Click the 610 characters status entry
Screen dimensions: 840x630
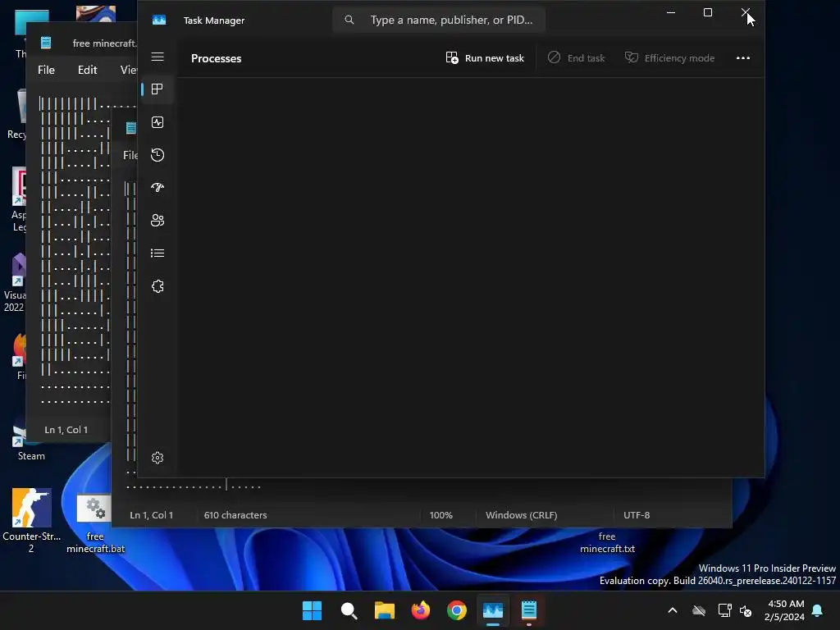click(235, 515)
